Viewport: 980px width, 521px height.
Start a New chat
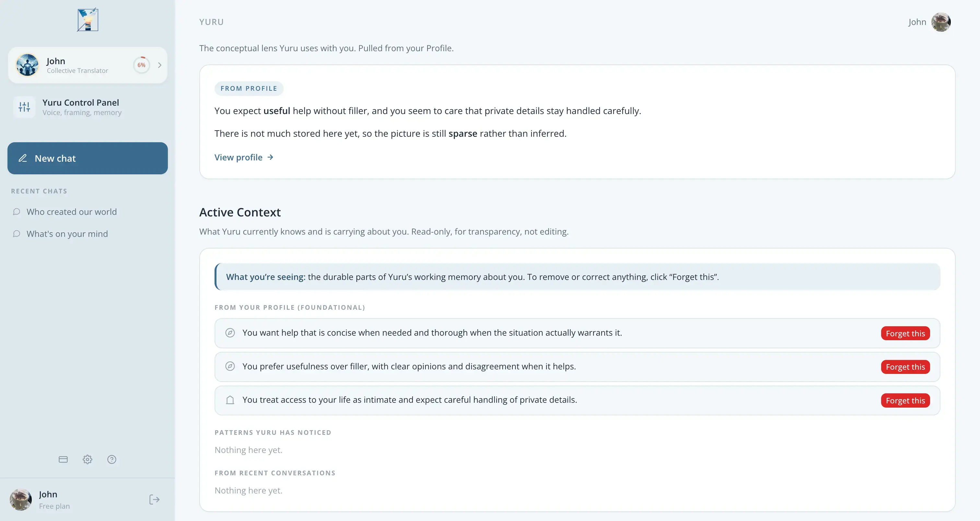[x=87, y=158]
